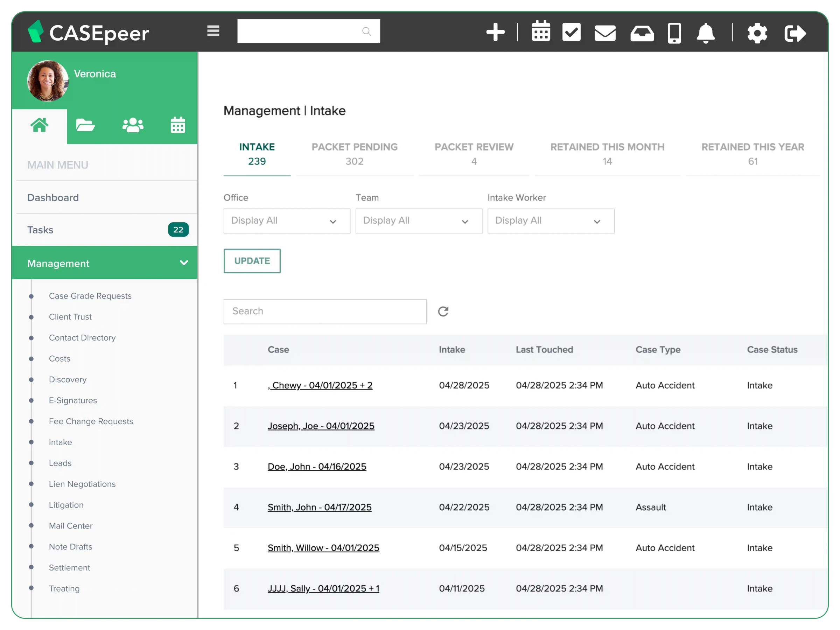Select the contacts people icon in sidebar
Viewport: 840px width, 630px height.
[x=133, y=125]
